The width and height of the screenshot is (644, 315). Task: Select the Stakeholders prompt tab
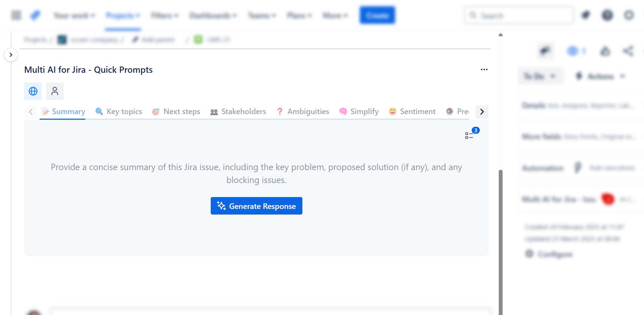click(x=238, y=112)
